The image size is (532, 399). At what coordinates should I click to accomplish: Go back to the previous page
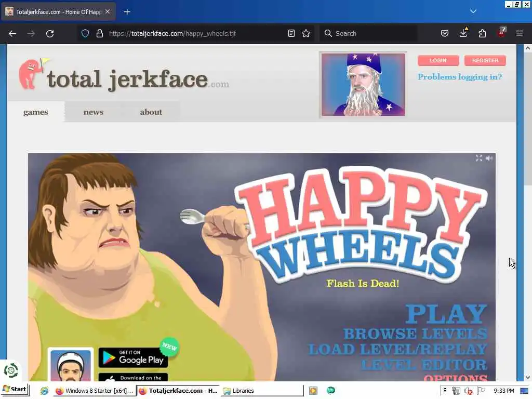(x=12, y=33)
